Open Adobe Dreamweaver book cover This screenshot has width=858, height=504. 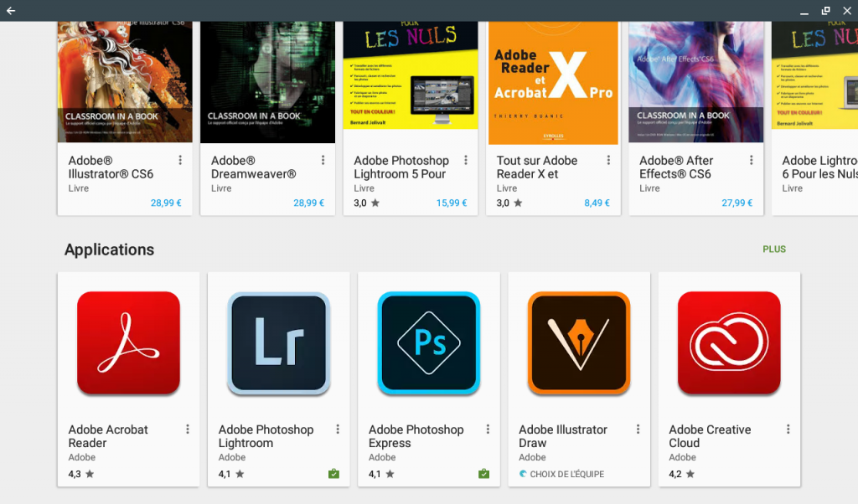click(x=267, y=82)
